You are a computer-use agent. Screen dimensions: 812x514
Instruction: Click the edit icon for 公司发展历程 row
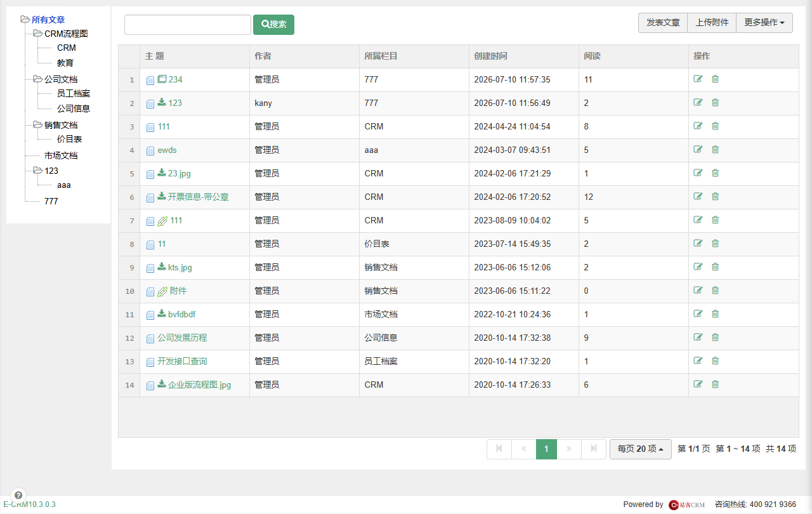coord(698,337)
